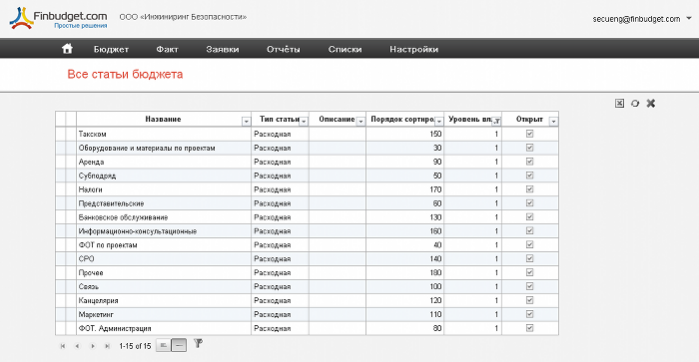
Task: Toggle the Открыт checkbox for Маркетинг
Action: pos(530,314)
